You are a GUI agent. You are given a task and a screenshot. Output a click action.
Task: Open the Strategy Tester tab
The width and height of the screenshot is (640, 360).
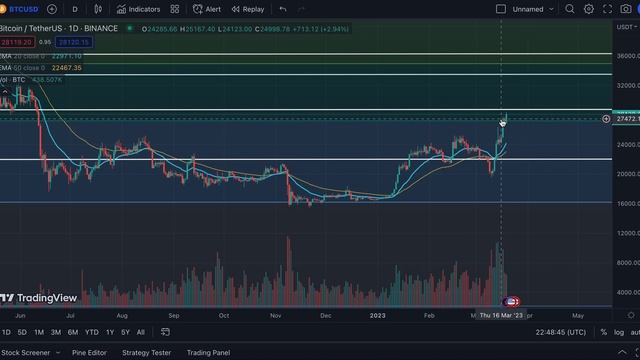point(147,353)
